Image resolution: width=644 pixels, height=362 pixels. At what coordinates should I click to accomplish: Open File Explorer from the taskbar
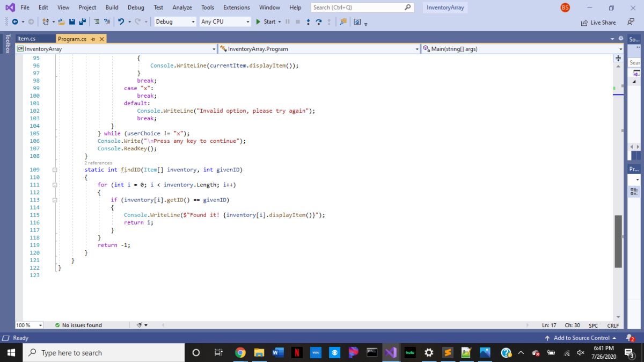[259, 353]
